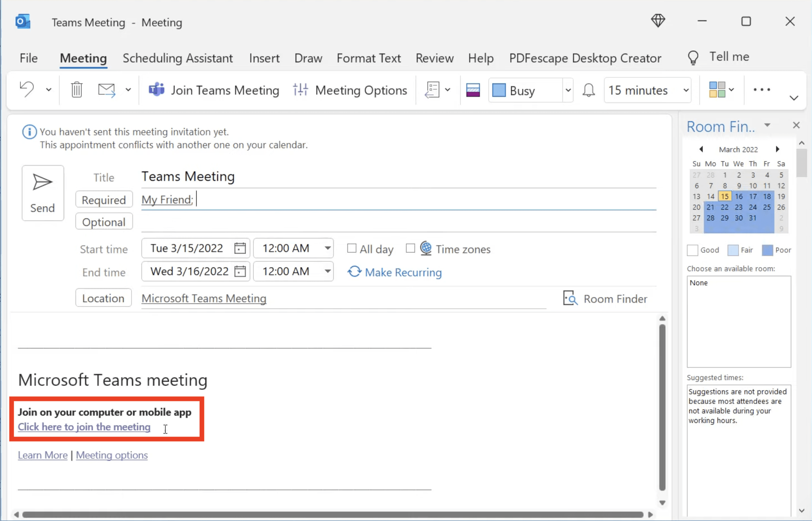Screen dimensions: 812x521
Task: Click the message body horizontal scrollbar
Action: click(333, 515)
